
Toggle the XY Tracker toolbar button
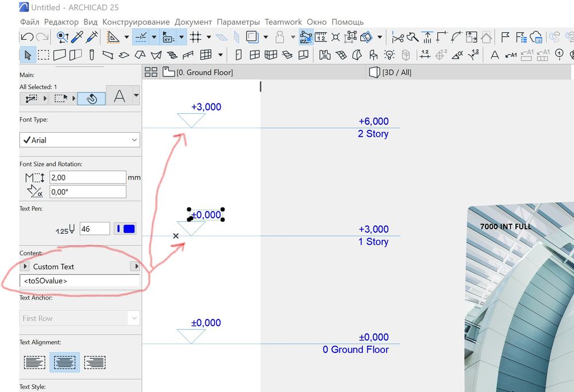(168, 37)
